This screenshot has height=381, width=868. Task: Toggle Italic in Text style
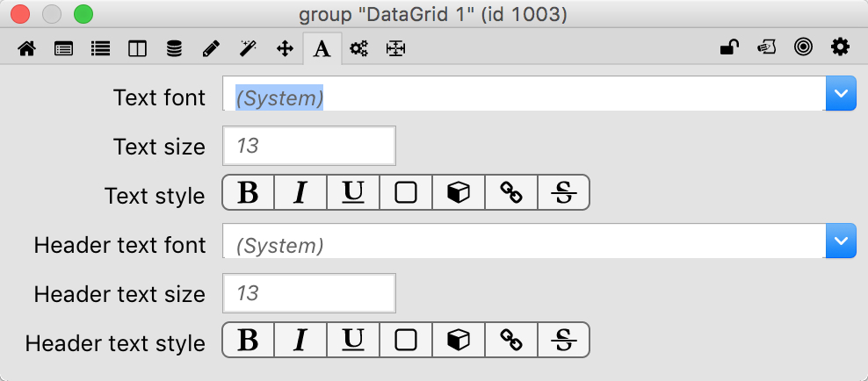click(x=300, y=192)
